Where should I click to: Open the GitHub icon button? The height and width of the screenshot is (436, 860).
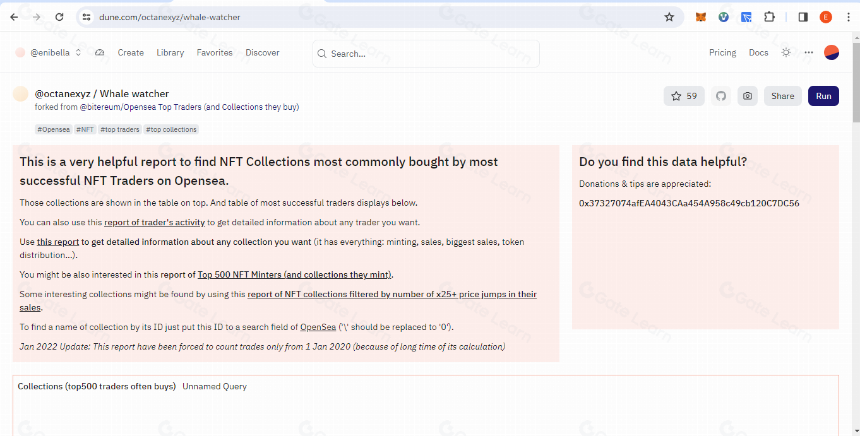(x=721, y=96)
